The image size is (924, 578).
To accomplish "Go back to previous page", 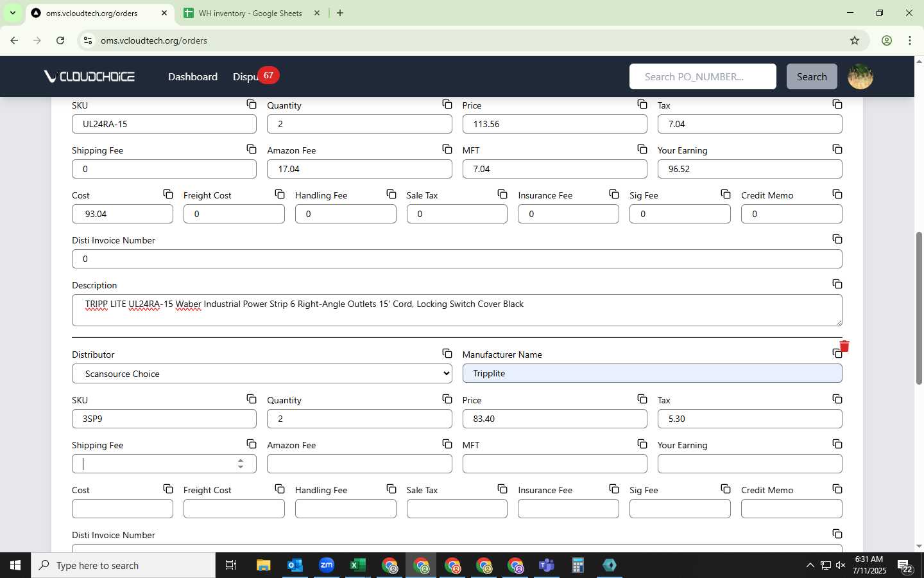I will click(x=14, y=40).
